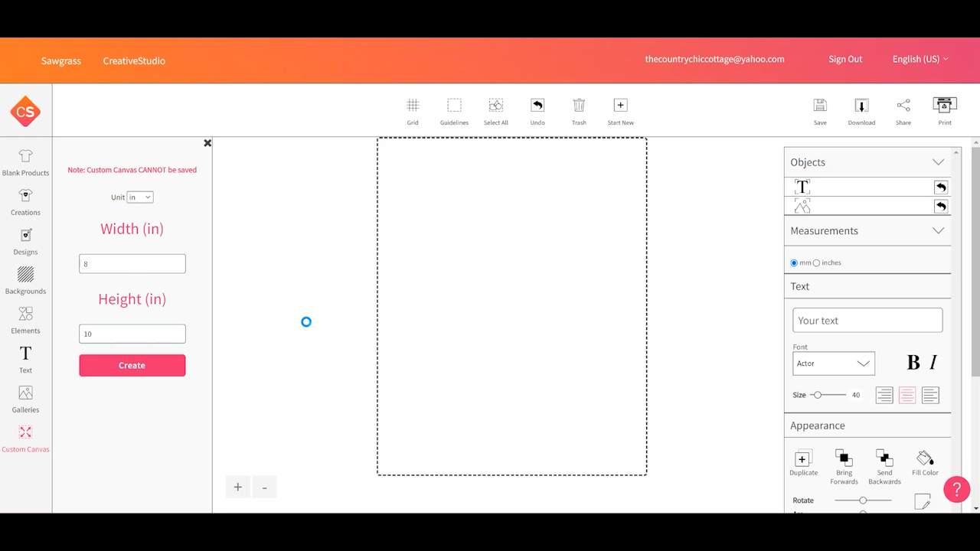Collapse the Measurements section chevron
980x551 pixels.
click(x=938, y=230)
